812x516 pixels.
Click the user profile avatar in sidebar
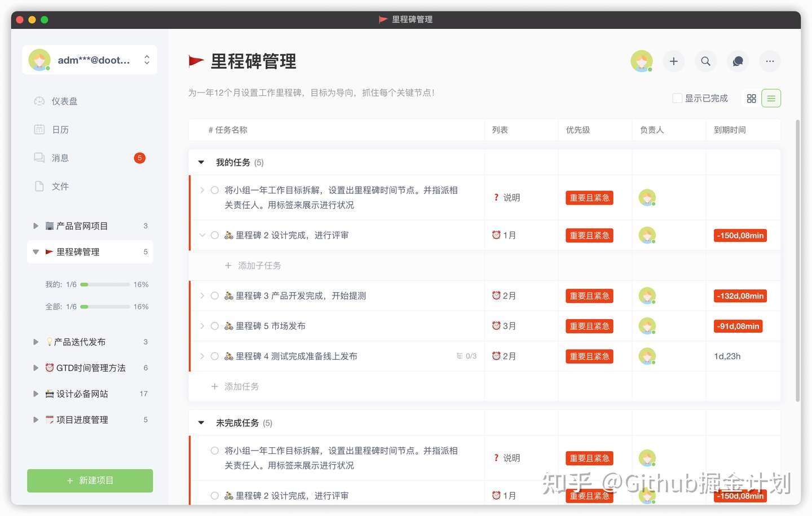tap(39, 60)
